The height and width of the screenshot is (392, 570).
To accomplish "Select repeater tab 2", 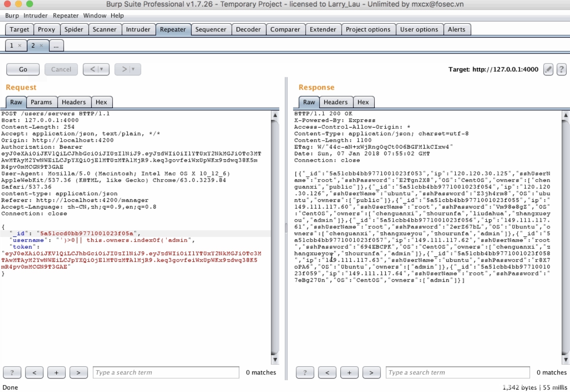I will 33,46.
